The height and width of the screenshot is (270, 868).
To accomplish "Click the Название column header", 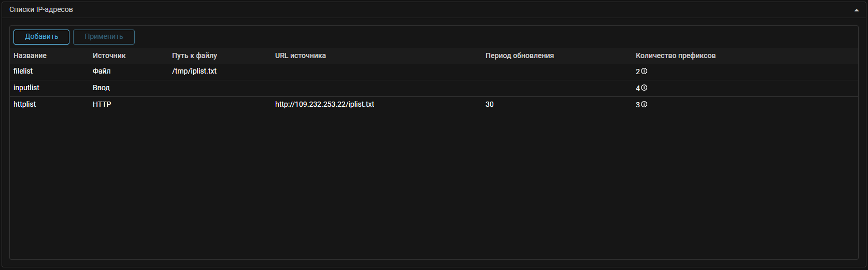I will click(30, 55).
